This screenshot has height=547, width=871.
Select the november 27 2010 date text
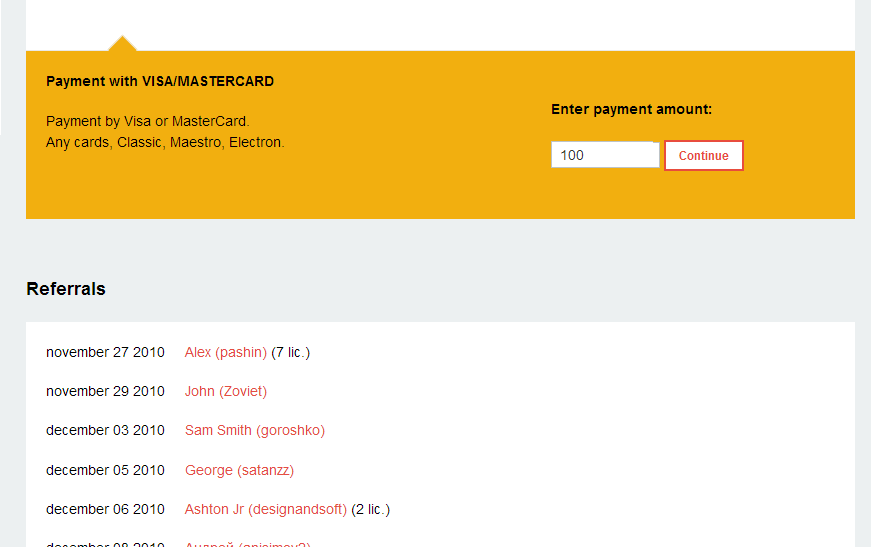coord(105,353)
